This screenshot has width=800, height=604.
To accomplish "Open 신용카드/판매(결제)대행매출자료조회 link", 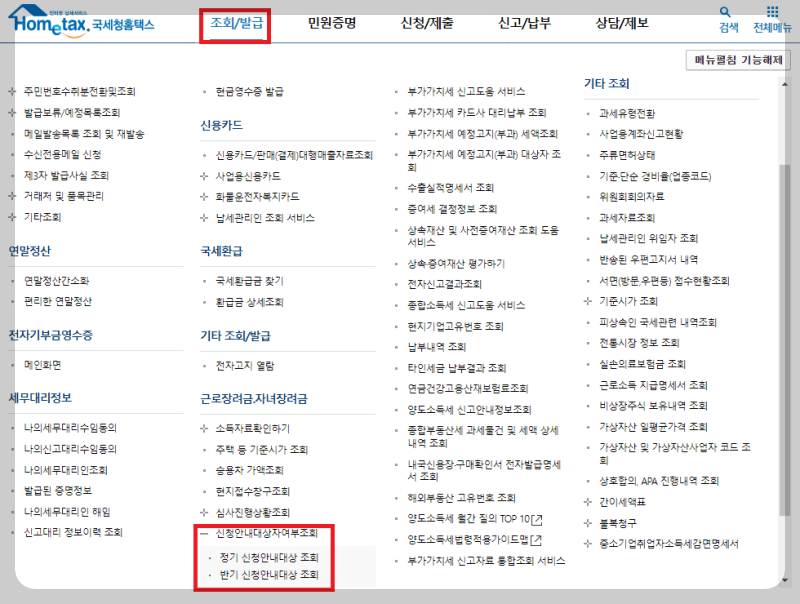I will pos(294,155).
